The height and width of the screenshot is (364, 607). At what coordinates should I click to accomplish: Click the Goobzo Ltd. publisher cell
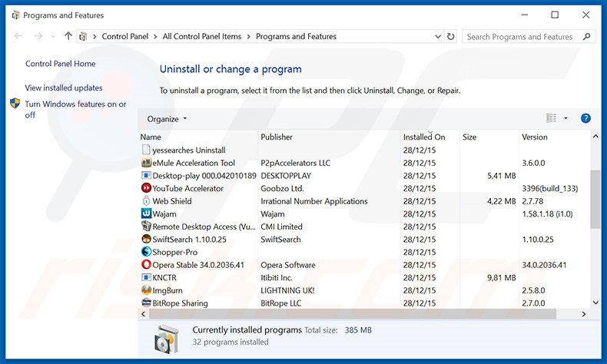282,188
